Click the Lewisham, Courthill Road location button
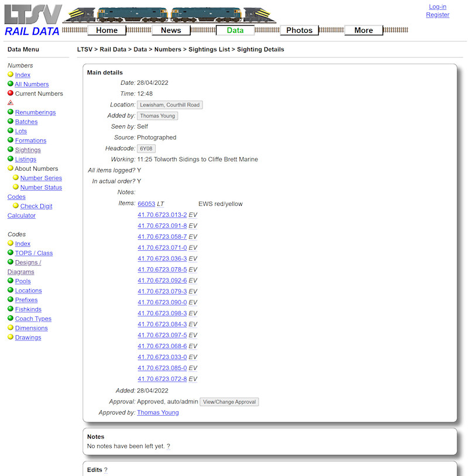Image resolution: width=468 pixels, height=476 pixels. (x=171, y=104)
